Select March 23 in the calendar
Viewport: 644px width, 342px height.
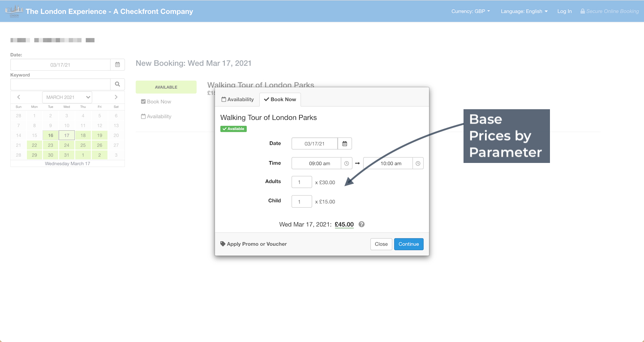coord(51,145)
